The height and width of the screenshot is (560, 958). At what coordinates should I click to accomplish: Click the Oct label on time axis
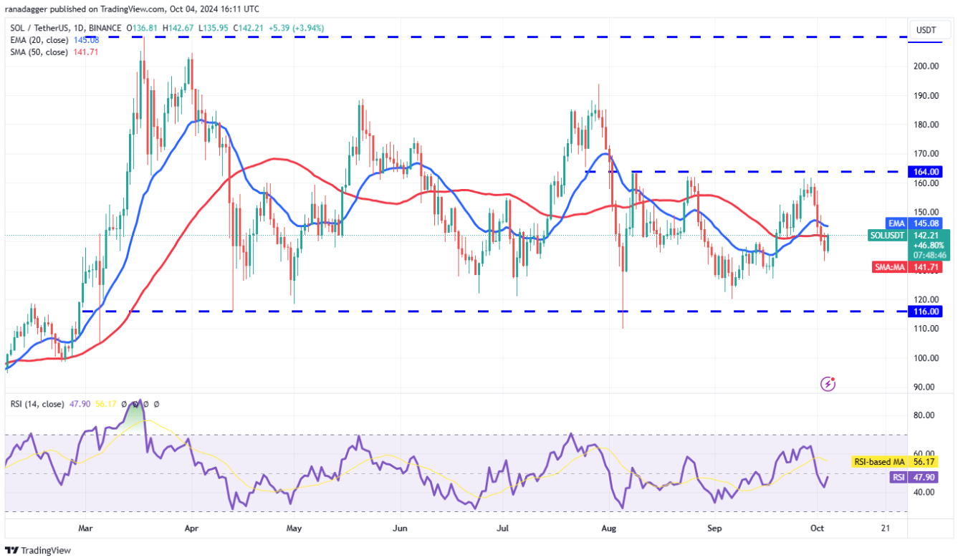(x=818, y=528)
